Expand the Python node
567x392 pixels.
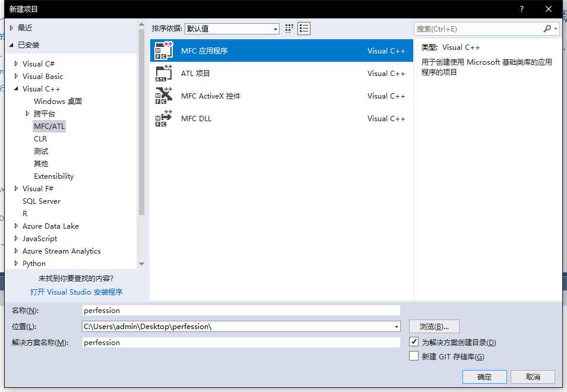tap(16, 263)
